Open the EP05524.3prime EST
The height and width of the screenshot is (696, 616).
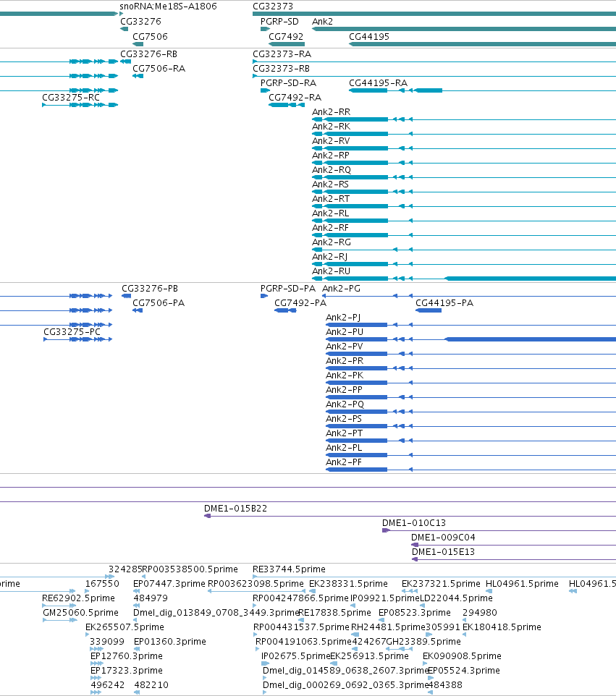(x=431, y=678)
